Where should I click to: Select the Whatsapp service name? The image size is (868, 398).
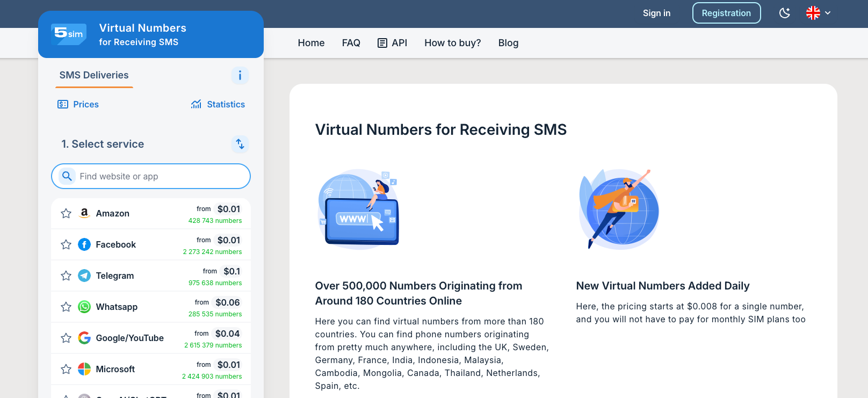(117, 307)
